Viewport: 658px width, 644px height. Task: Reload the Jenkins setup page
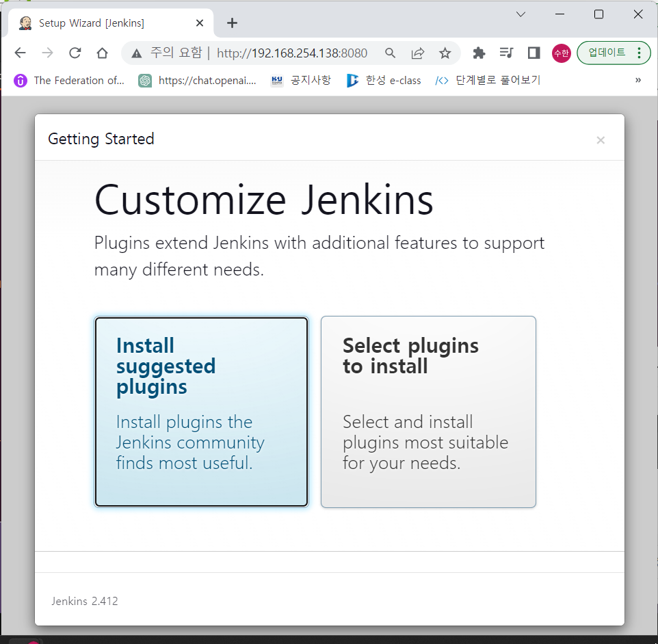click(75, 53)
